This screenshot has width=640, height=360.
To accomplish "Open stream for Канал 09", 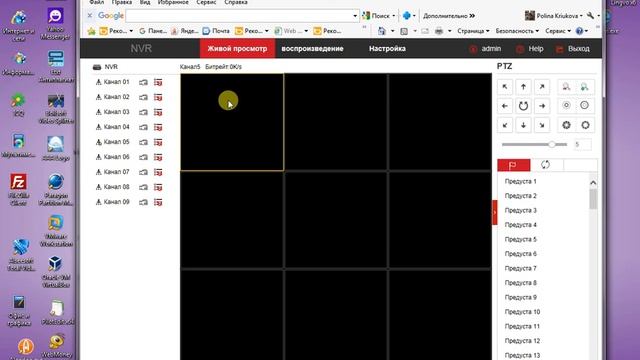I will click(143, 202).
